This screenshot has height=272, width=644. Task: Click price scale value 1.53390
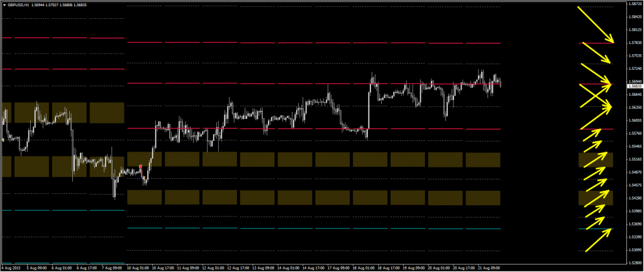tap(635, 237)
